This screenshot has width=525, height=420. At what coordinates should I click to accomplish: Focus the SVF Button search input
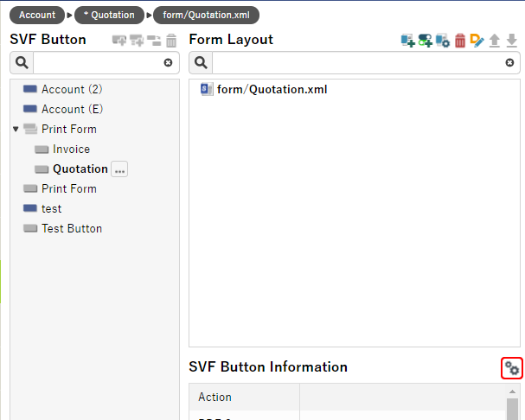click(98, 62)
